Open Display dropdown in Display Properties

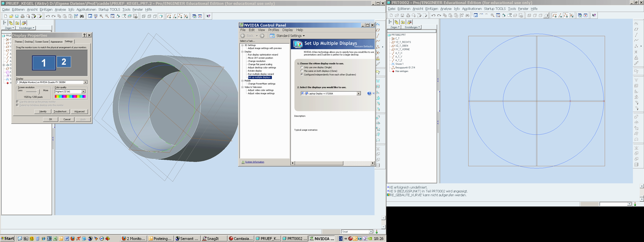85,82
